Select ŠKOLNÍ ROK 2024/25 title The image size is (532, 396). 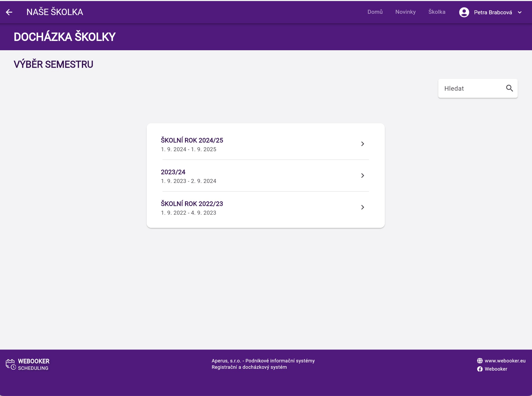tap(192, 140)
